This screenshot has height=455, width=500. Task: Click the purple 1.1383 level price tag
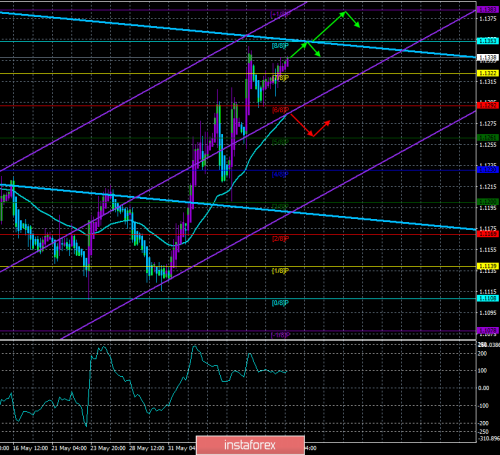pyautogui.click(x=488, y=10)
